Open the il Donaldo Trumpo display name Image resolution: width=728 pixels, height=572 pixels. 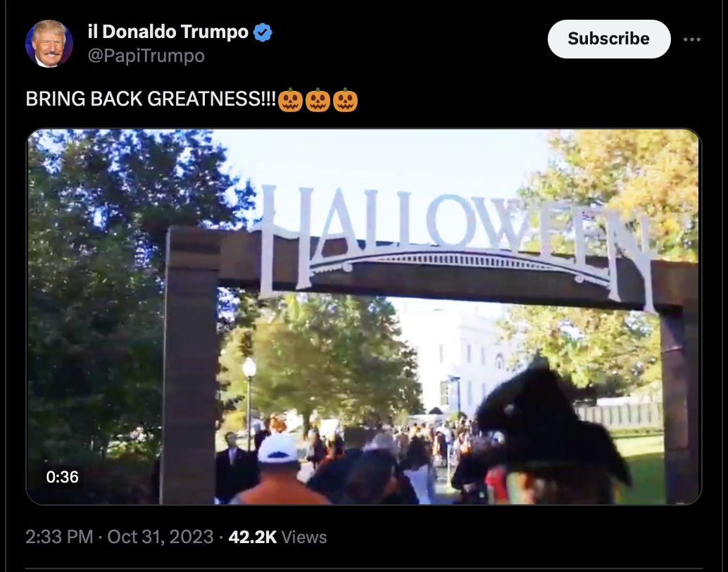[168, 32]
